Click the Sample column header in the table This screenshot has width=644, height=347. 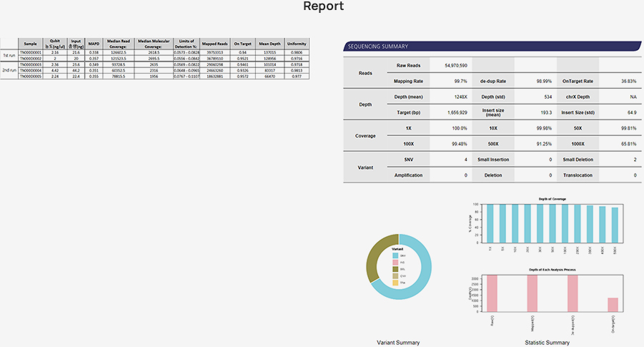pos(31,44)
